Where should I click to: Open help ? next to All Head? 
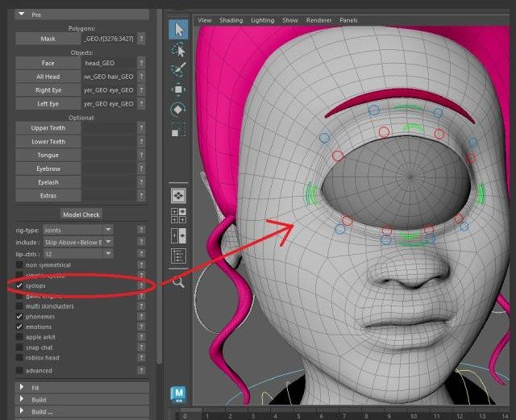[x=141, y=77]
